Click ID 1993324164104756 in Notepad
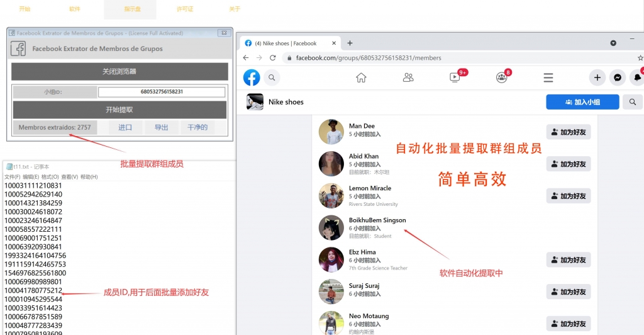644x335 pixels. (35, 255)
